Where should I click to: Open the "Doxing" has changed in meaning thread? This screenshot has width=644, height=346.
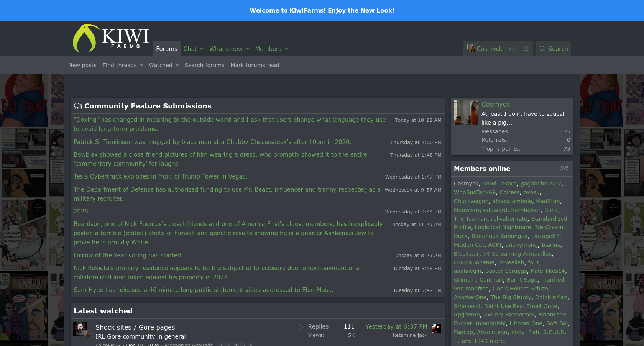(x=230, y=125)
